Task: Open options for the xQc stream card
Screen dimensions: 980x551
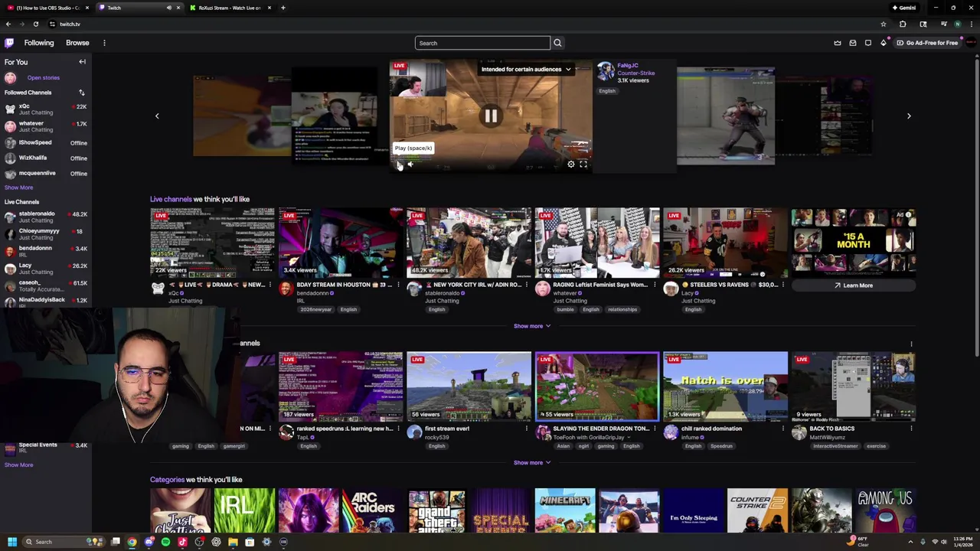Action: coord(270,285)
